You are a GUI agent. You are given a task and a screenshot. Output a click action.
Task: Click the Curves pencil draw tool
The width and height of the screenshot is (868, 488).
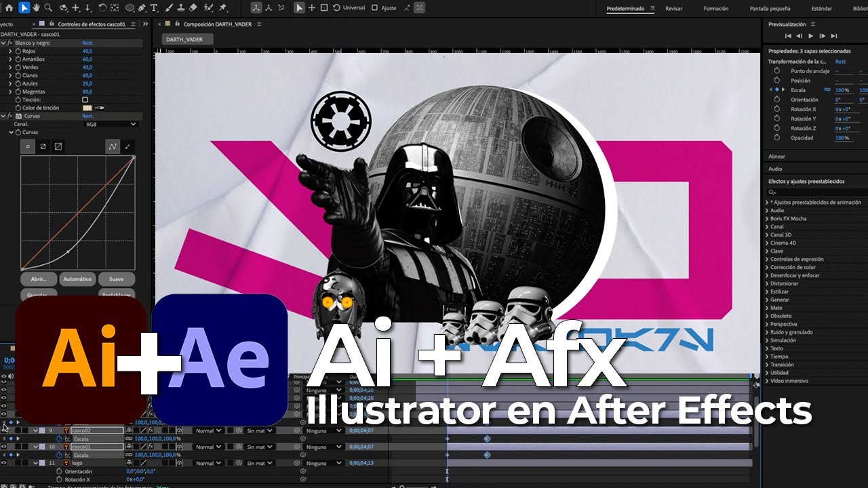point(127,146)
